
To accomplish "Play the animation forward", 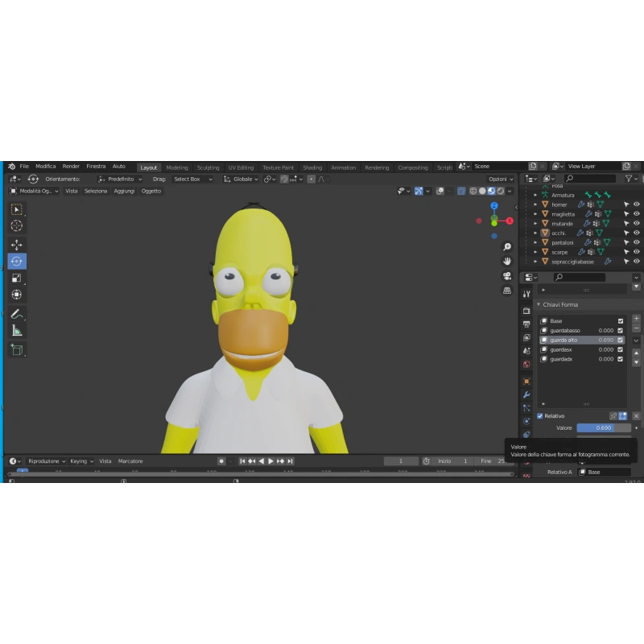I will pos(270,461).
